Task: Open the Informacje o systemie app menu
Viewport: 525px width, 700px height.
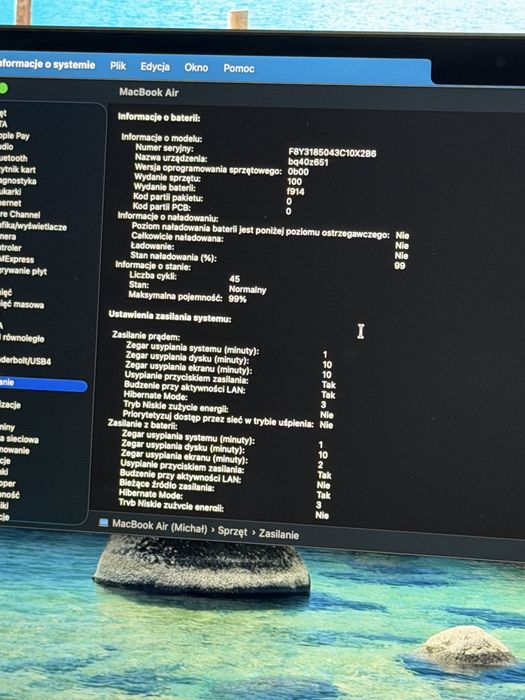Action: [x=47, y=65]
